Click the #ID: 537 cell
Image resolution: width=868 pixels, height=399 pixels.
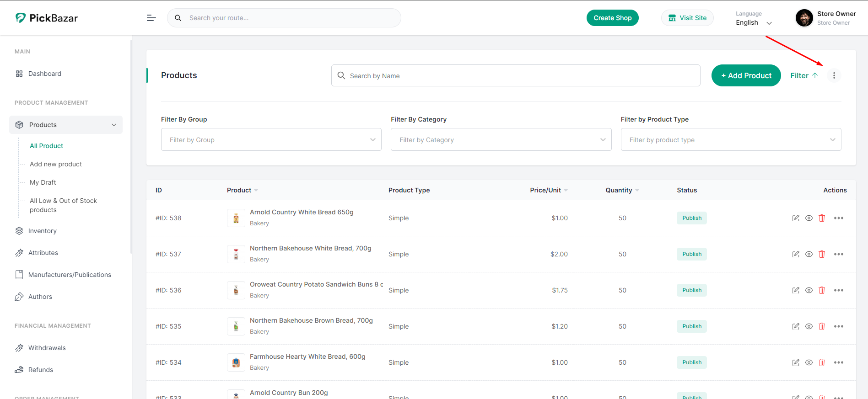coord(168,254)
